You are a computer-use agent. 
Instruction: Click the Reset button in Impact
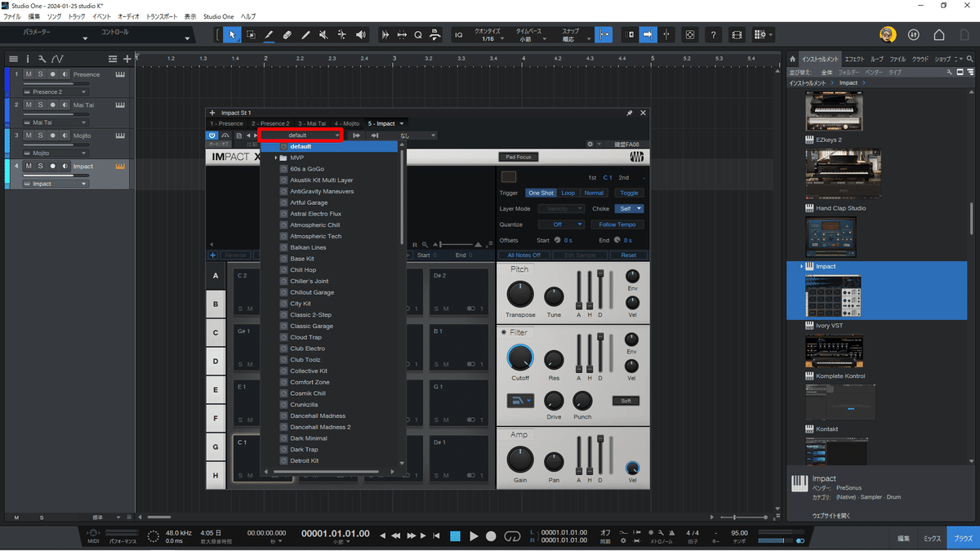(628, 255)
